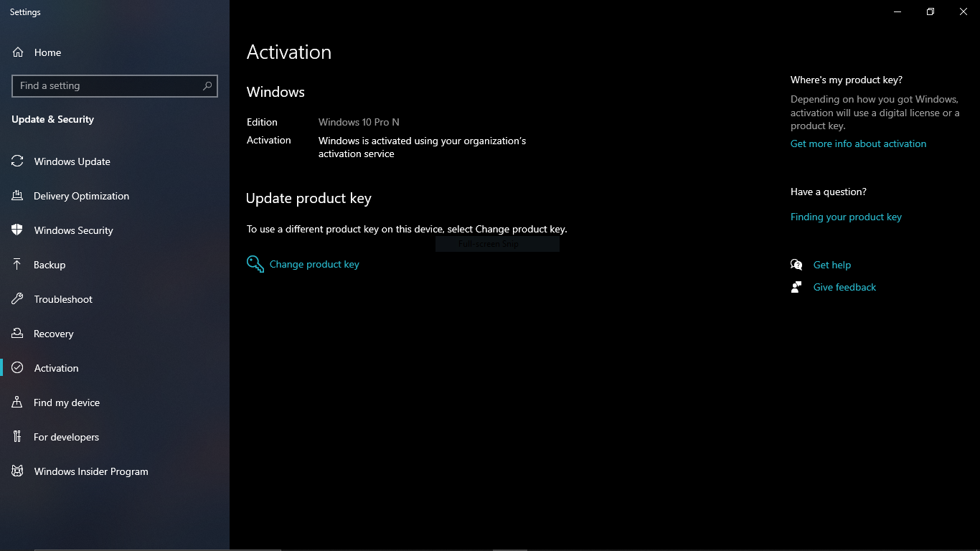
Task: Open Get more info about activation link
Action: click(858, 143)
